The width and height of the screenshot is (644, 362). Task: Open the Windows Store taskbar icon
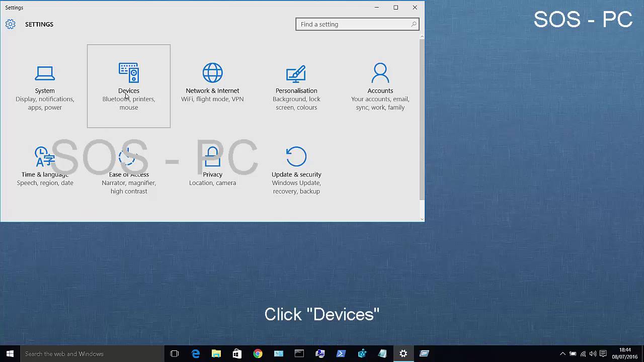(237, 353)
